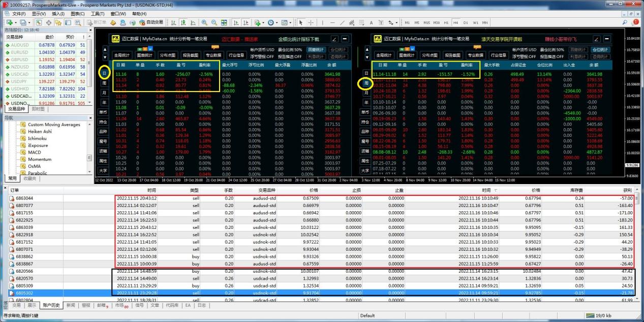The width and height of the screenshot is (644, 322).
Task: Open the chart periods dropdown arrow
Action: [x=276, y=22]
